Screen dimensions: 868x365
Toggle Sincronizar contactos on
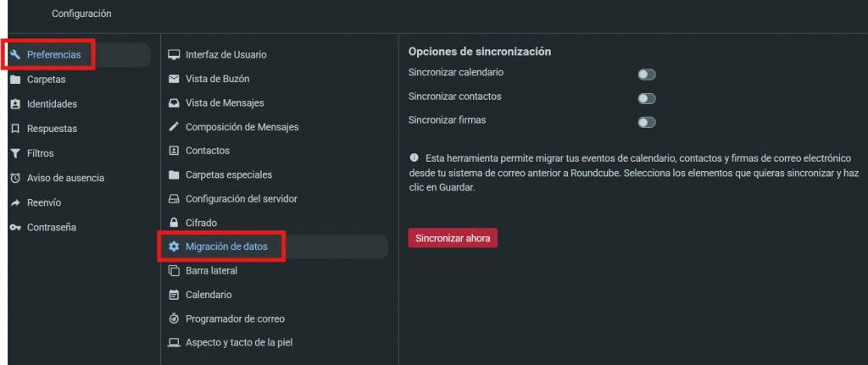click(647, 98)
